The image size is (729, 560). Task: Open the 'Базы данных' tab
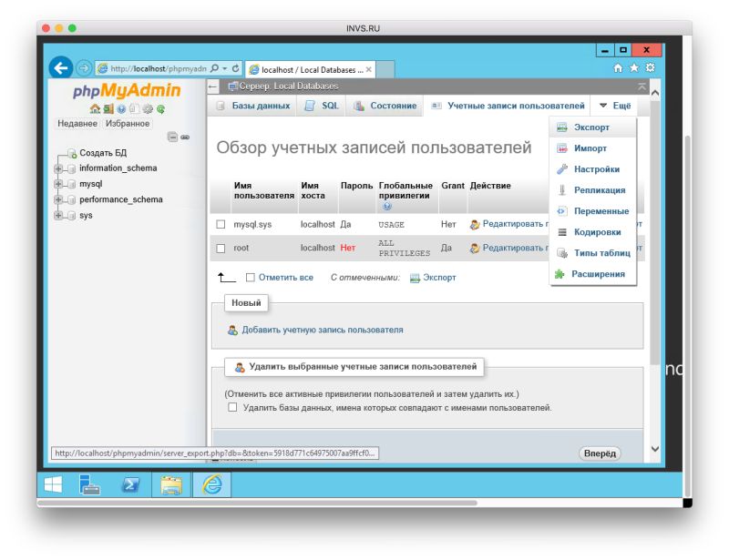(254, 106)
